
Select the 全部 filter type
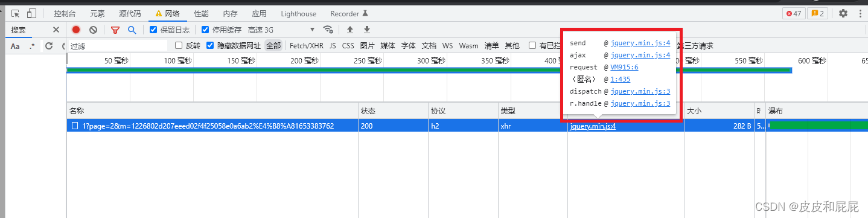coord(273,45)
